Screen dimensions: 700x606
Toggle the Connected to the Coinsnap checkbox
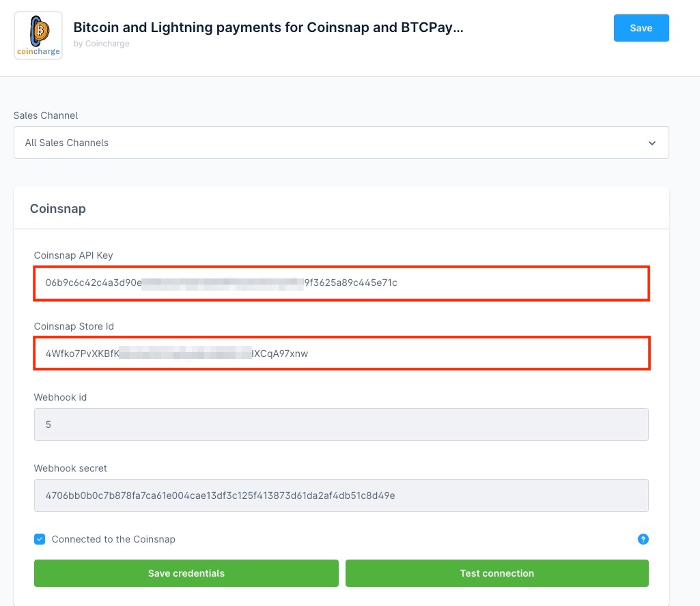tap(40, 539)
